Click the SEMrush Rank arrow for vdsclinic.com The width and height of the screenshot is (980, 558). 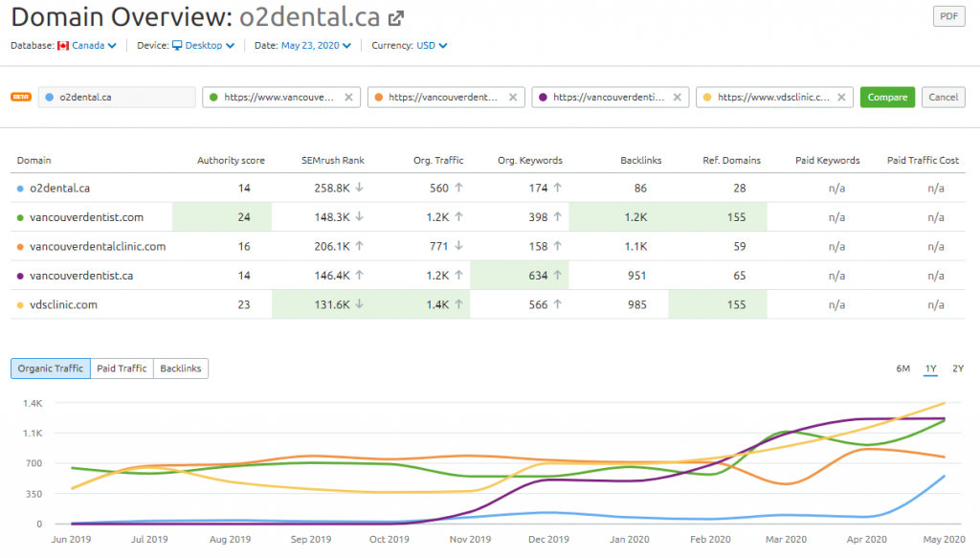pyautogui.click(x=360, y=304)
